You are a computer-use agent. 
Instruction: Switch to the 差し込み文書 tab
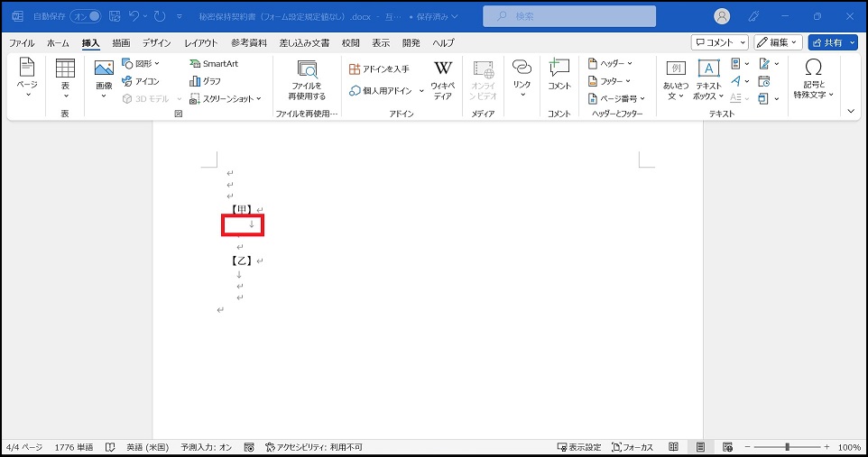[304, 42]
